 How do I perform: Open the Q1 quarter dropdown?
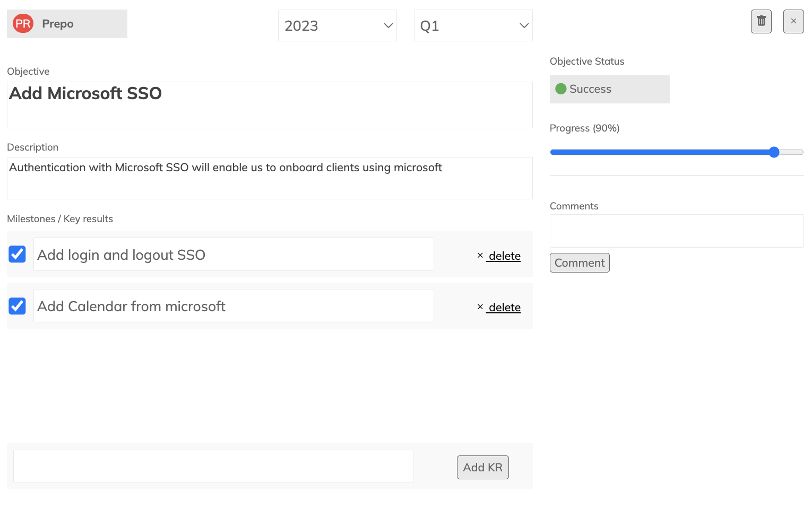[x=473, y=25]
